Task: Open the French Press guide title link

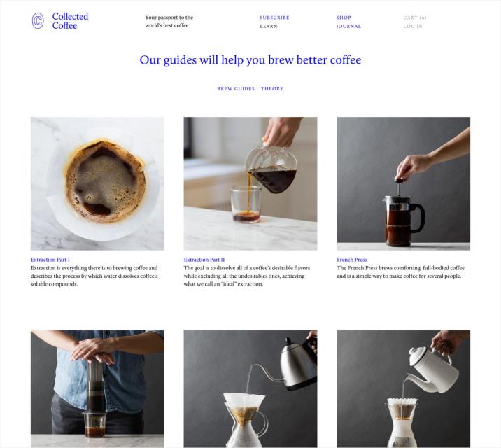Action: point(352,260)
